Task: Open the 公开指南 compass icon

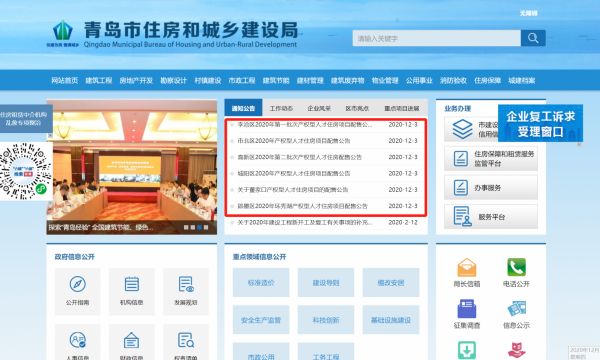Action: (x=77, y=284)
